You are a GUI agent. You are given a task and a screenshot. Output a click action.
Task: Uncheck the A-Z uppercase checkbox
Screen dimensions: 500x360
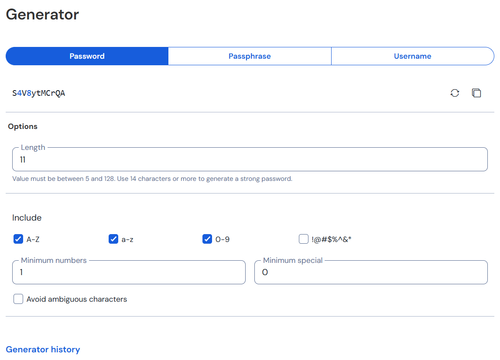(x=18, y=239)
